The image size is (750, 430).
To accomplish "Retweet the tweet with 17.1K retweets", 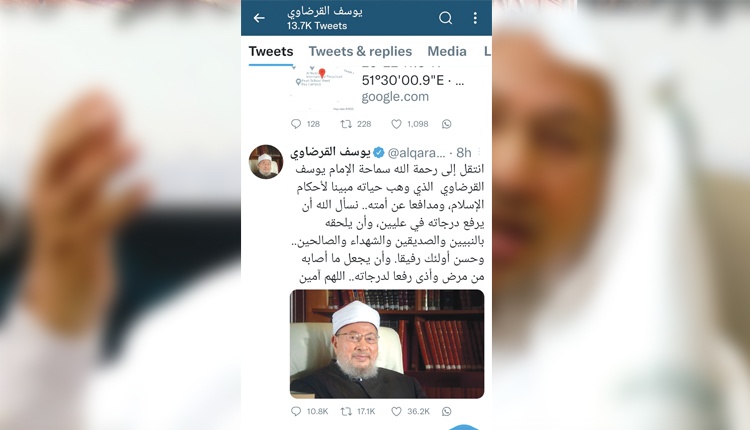I will 346,411.
